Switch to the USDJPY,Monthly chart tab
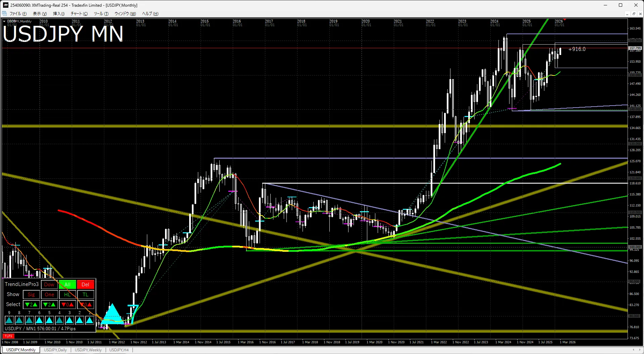644x354 pixels. point(21,350)
